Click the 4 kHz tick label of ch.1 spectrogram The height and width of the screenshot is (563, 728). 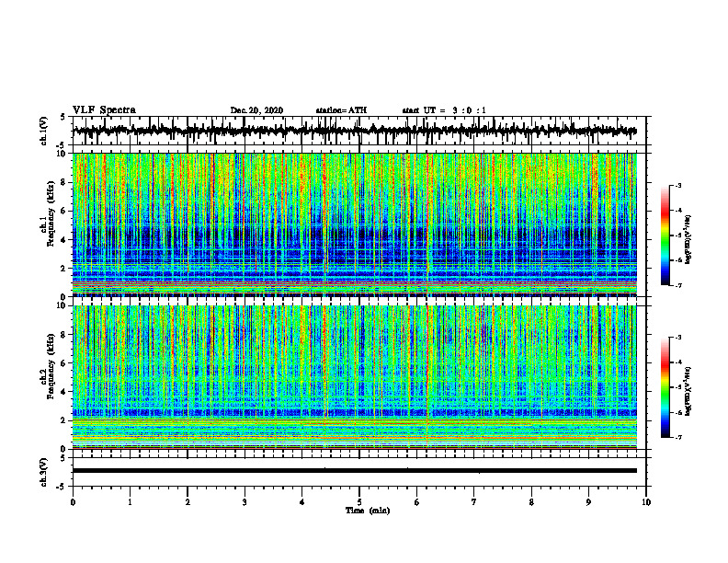pos(63,240)
